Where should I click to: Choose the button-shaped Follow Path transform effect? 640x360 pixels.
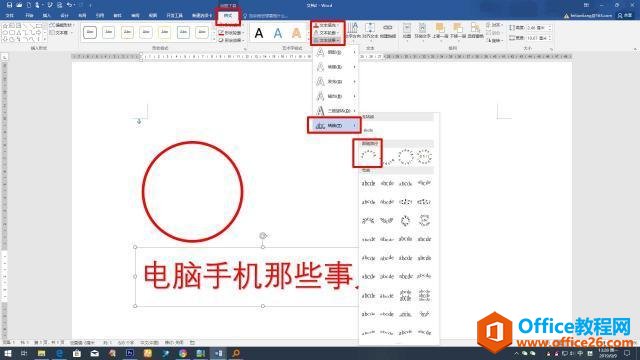click(x=424, y=156)
